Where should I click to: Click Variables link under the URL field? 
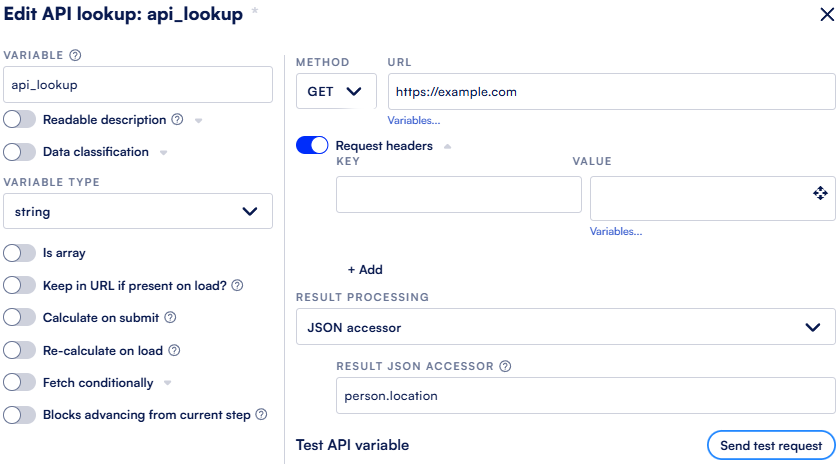coord(414,121)
